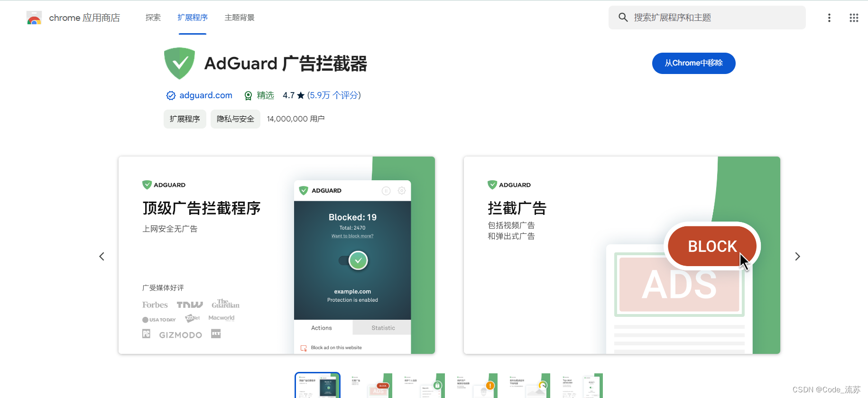Show the next screenshot with right arrow

[x=797, y=257]
